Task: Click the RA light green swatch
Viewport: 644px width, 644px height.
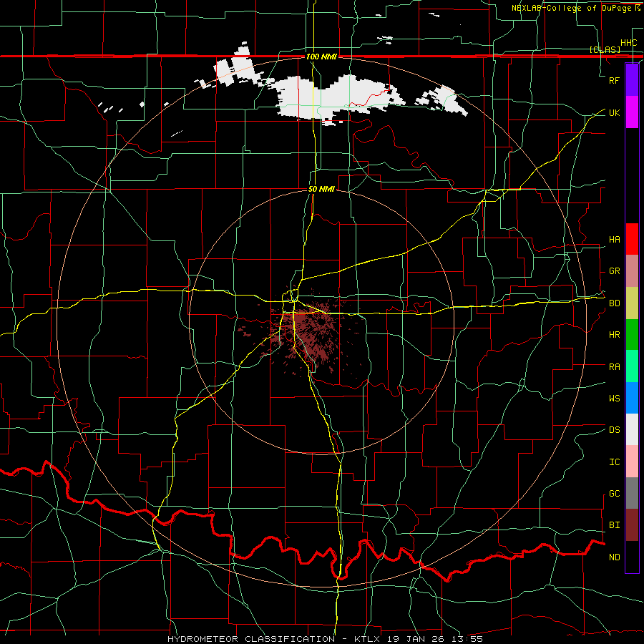Action: (x=632, y=366)
